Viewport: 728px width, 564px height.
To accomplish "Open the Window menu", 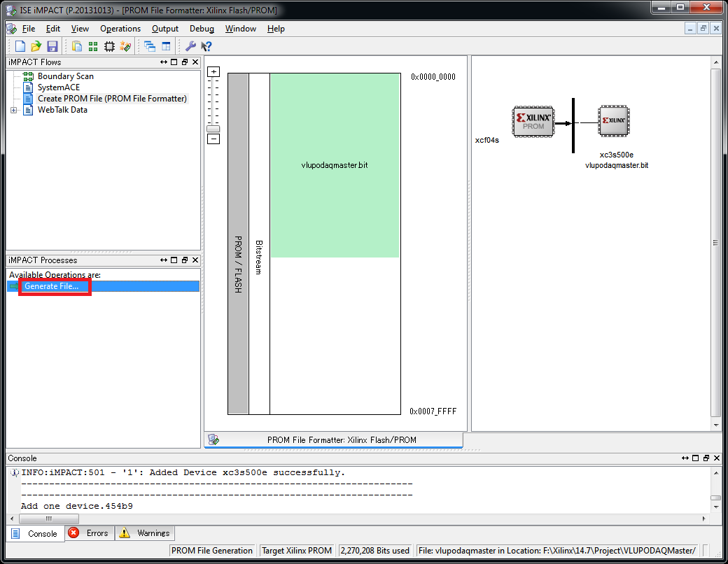I will (241, 29).
